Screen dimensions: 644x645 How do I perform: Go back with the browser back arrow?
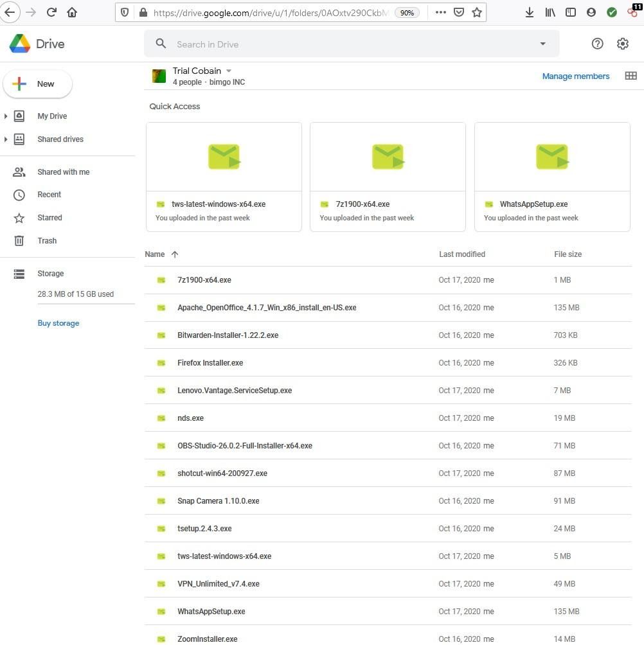coord(10,12)
